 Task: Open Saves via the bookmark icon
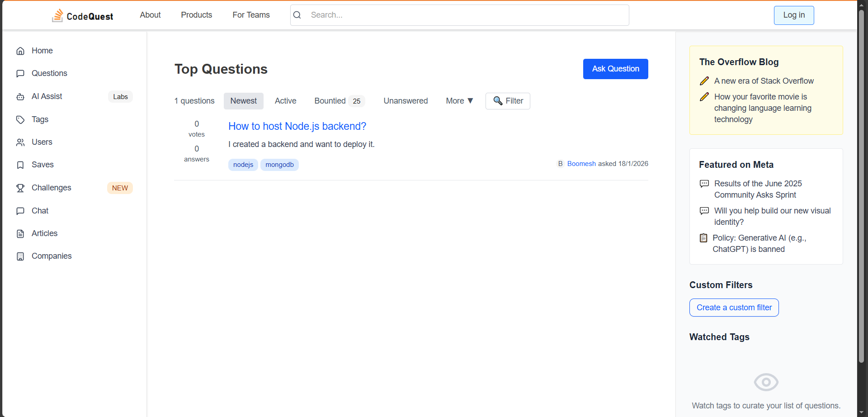20,165
